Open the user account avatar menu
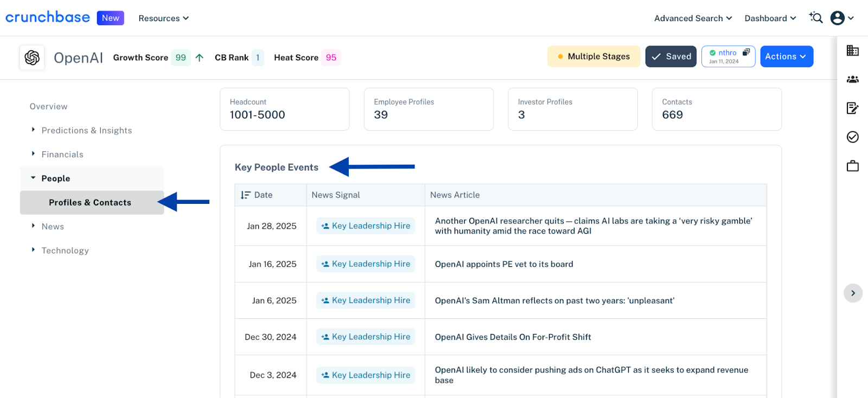This screenshot has height=398, width=868. coord(842,18)
